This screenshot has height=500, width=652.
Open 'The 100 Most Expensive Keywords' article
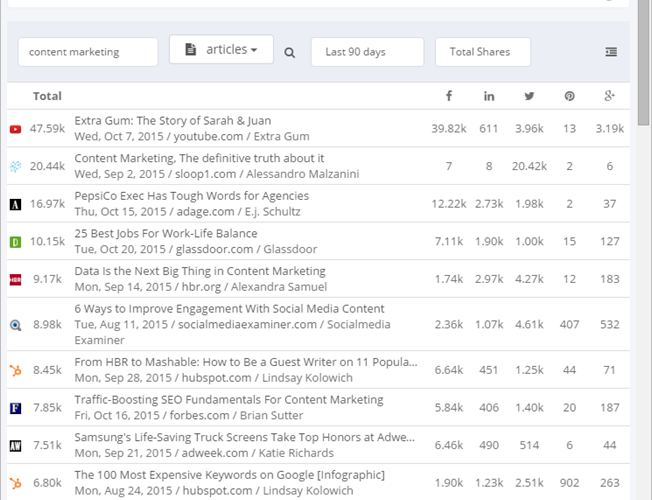coord(230,475)
